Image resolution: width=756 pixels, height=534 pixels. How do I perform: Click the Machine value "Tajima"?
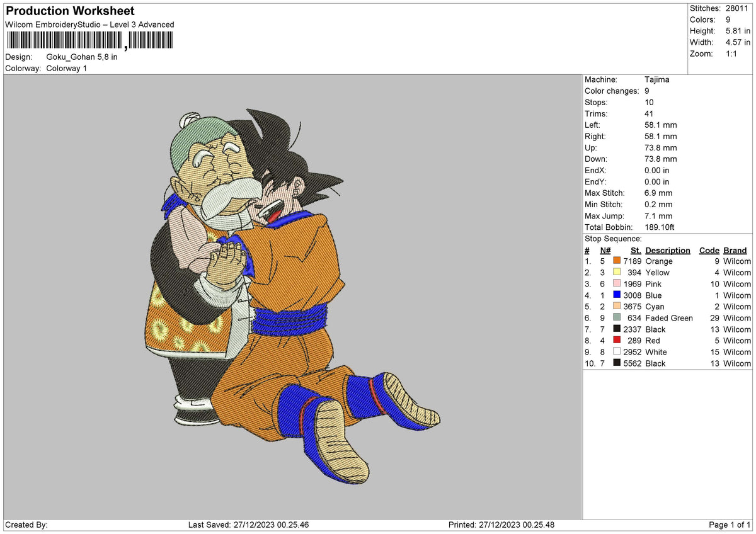point(657,79)
